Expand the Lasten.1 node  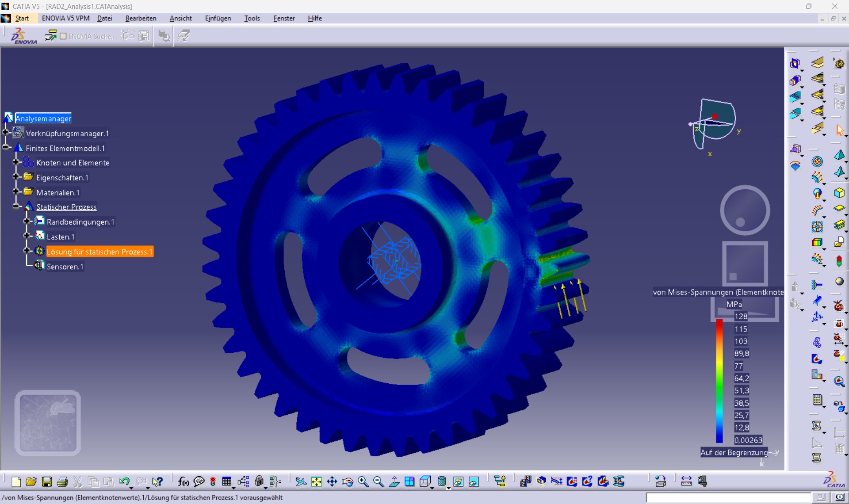click(x=27, y=236)
